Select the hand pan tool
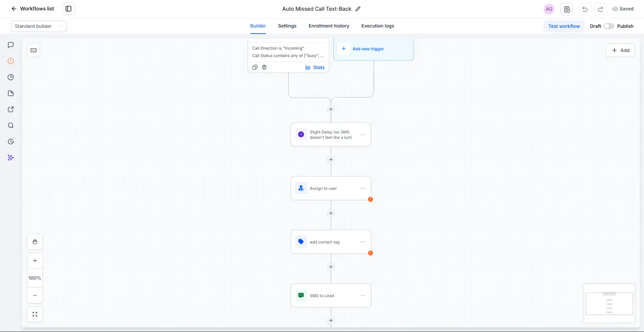 pyautogui.click(x=35, y=242)
